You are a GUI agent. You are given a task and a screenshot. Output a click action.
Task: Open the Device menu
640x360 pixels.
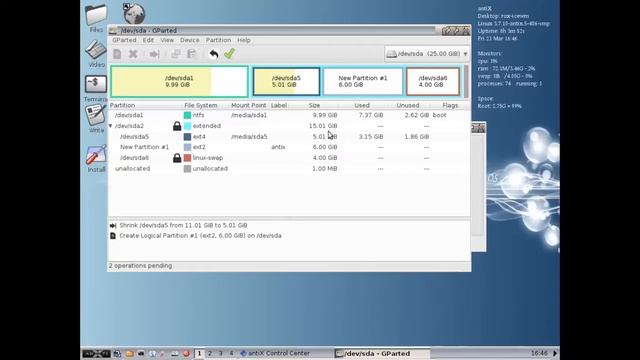click(x=190, y=40)
